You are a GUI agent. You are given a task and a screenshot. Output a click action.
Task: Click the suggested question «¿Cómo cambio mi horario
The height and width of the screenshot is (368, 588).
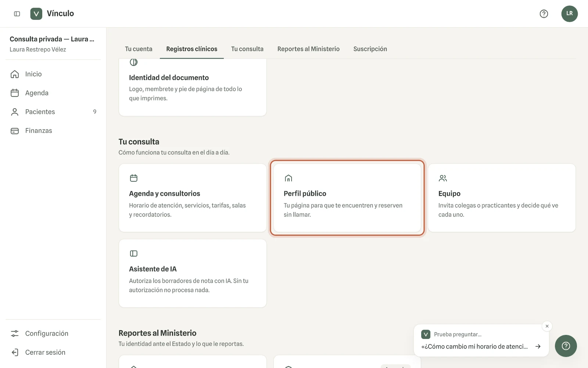click(474, 346)
